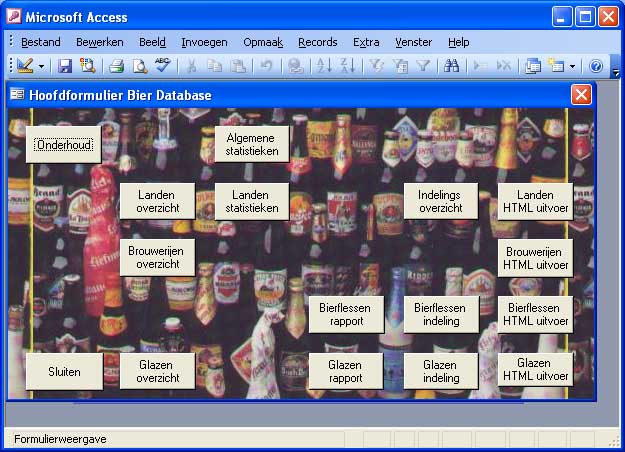Open the Bestand menu
This screenshot has width=625, height=452.
[x=41, y=42]
